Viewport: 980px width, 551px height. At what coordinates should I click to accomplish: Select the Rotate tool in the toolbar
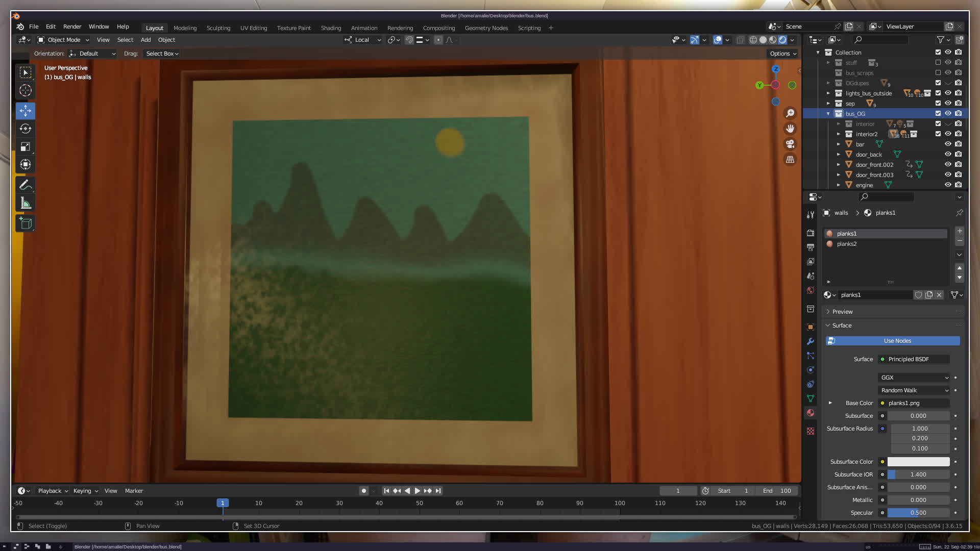[26, 129]
